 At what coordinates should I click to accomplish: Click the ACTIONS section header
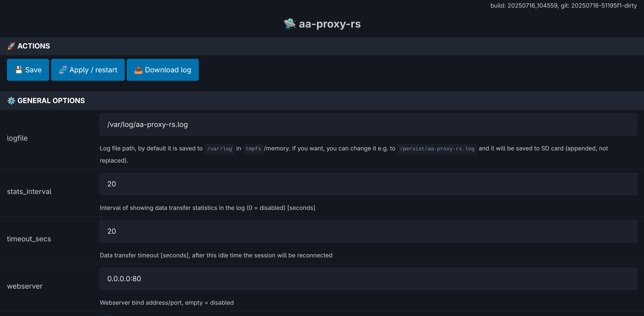34,46
